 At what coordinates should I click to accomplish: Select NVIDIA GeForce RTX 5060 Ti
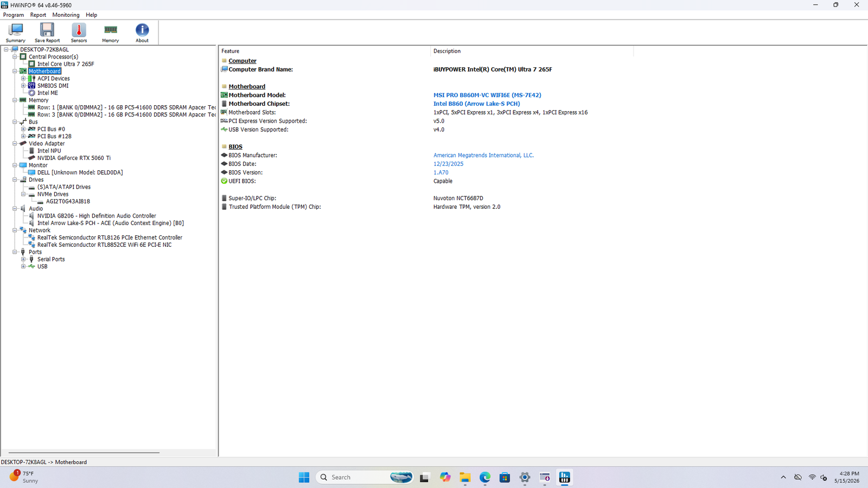74,158
